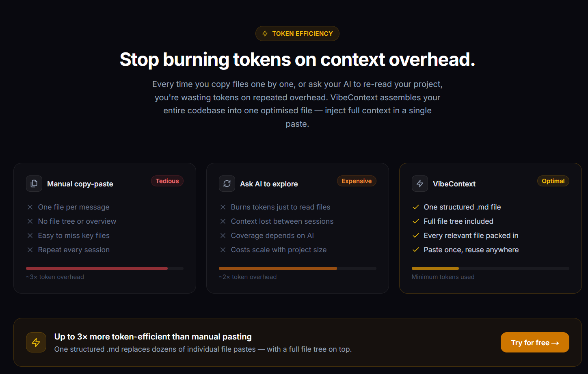
Task: Click the Try for free button
Action: pos(535,342)
